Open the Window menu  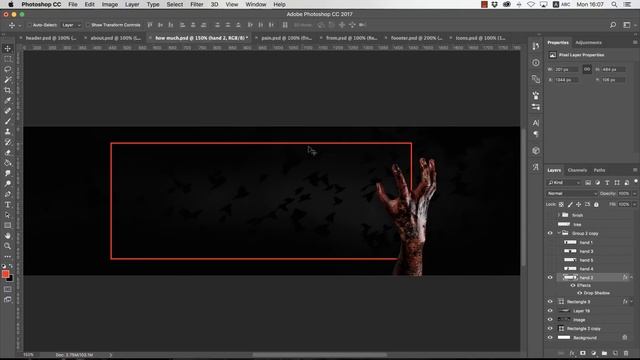coord(256,4)
